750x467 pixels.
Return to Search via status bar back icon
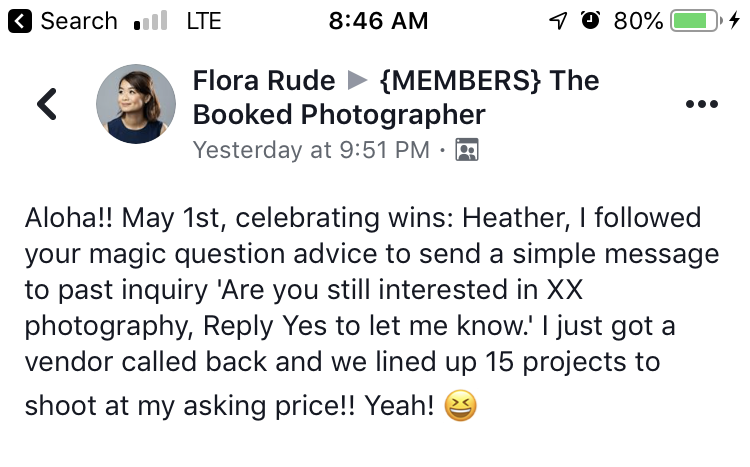[20, 21]
